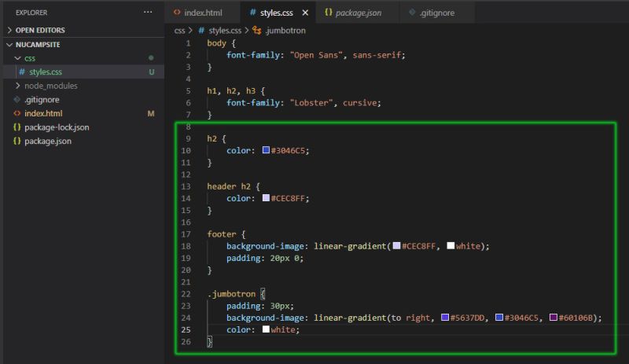Click the EXPLORER panel title

31,13
